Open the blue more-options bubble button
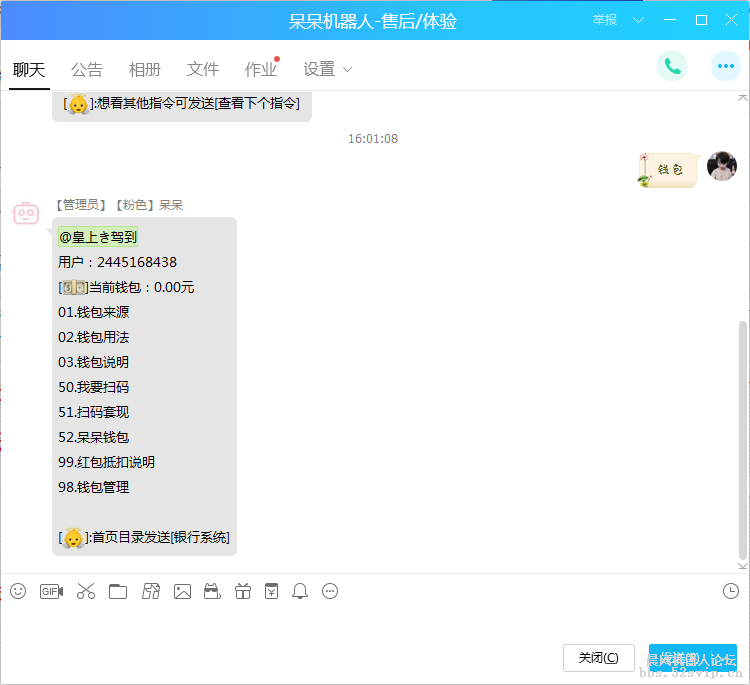The height and width of the screenshot is (685, 750). click(x=726, y=66)
